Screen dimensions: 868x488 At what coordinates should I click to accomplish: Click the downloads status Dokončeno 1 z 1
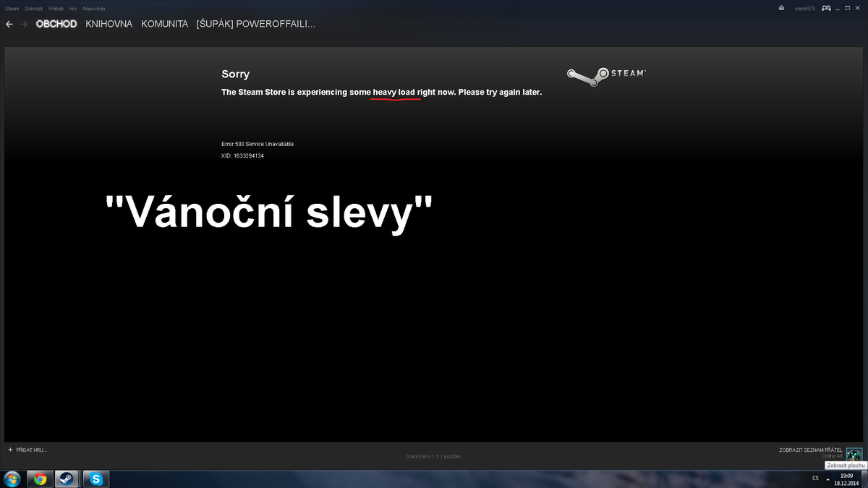pyautogui.click(x=433, y=456)
